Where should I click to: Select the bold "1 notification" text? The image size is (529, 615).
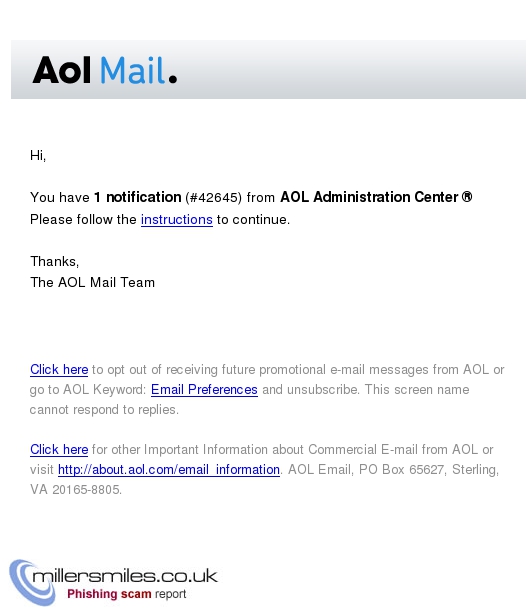pyautogui.click(x=138, y=197)
